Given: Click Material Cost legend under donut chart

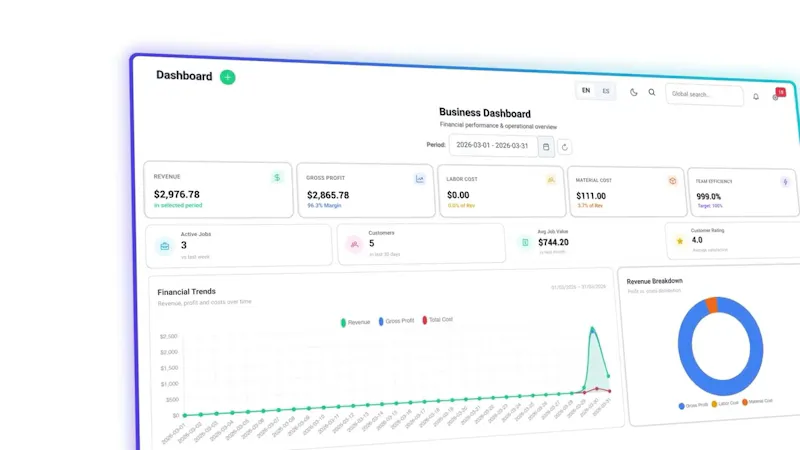Looking at the screenshot, I should [x=757, y=402].
